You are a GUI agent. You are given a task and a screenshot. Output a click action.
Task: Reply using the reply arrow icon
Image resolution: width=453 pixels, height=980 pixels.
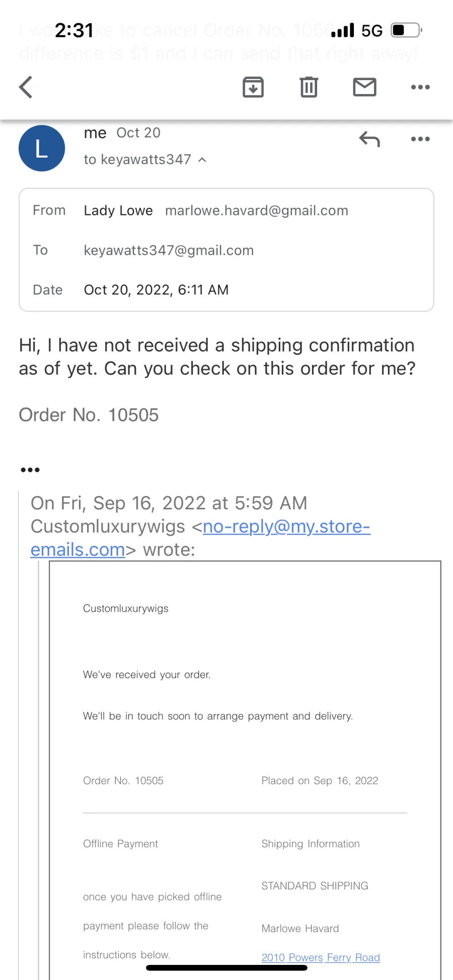point(369,139)
